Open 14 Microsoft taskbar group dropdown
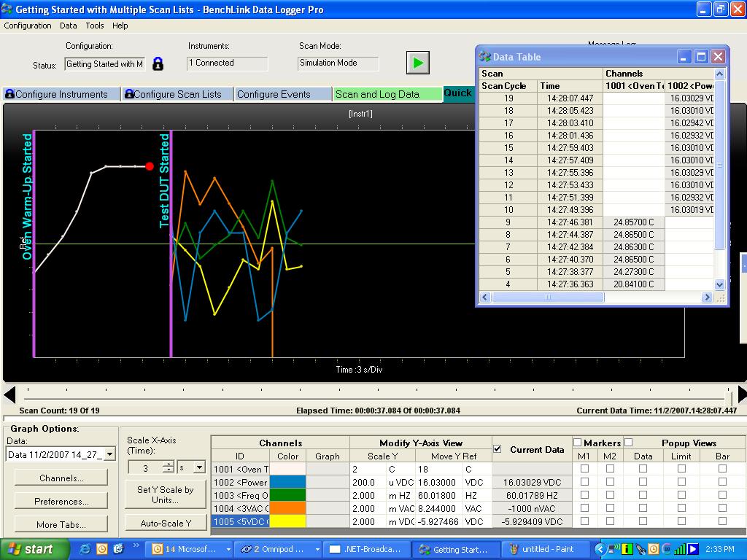This screenshot has height=560, width=747. 228,550
